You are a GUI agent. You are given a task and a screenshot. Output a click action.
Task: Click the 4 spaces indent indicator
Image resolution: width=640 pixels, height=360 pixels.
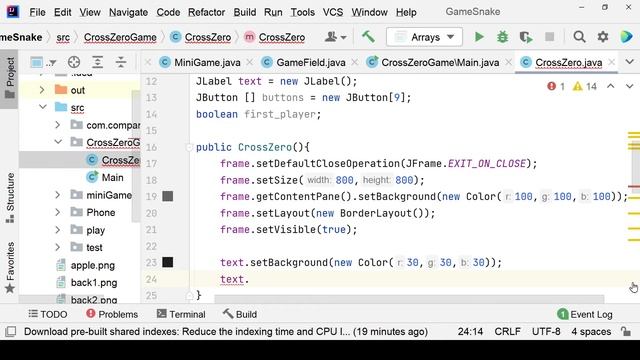click(x=591, y=331)
